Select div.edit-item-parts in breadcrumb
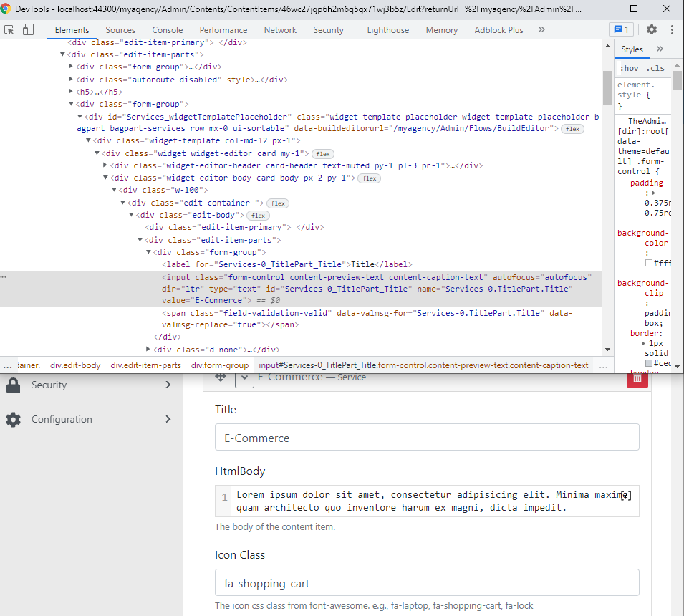Screen dimensions: 684x616 145,365
